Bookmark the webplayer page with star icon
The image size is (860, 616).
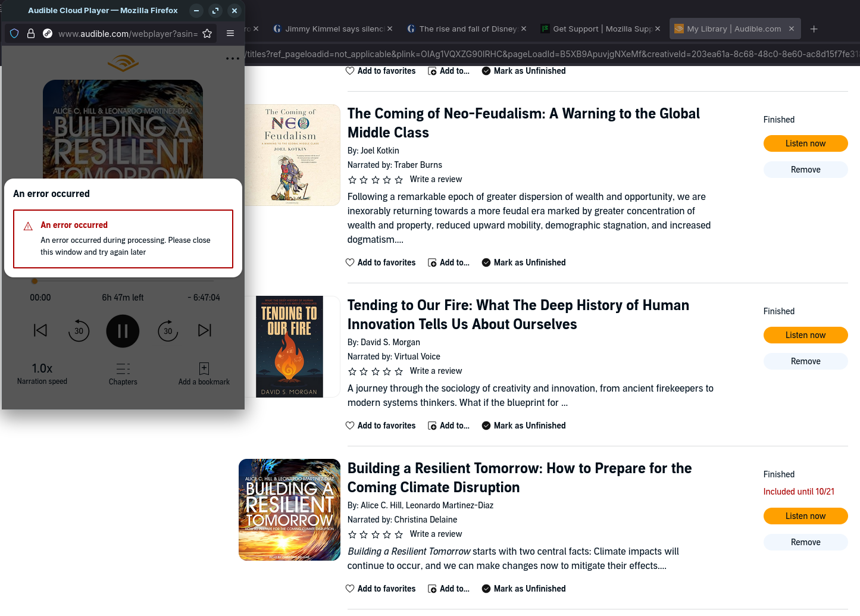coord(207,33)
